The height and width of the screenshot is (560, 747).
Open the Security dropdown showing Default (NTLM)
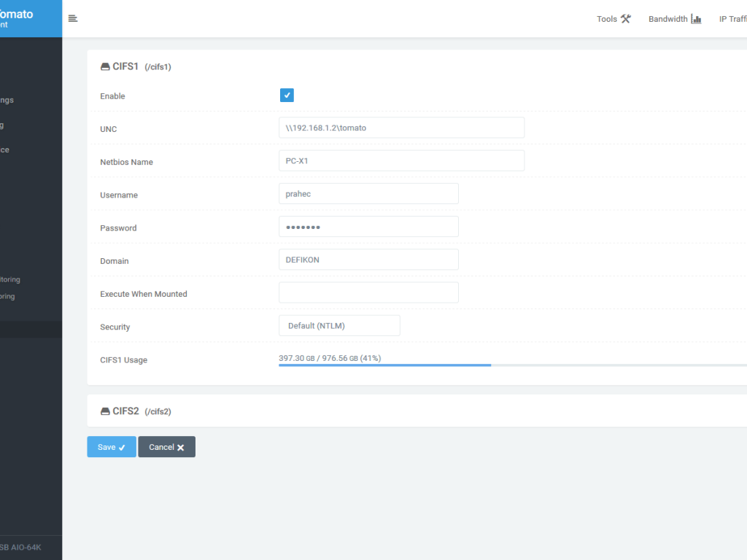[339, 326]
